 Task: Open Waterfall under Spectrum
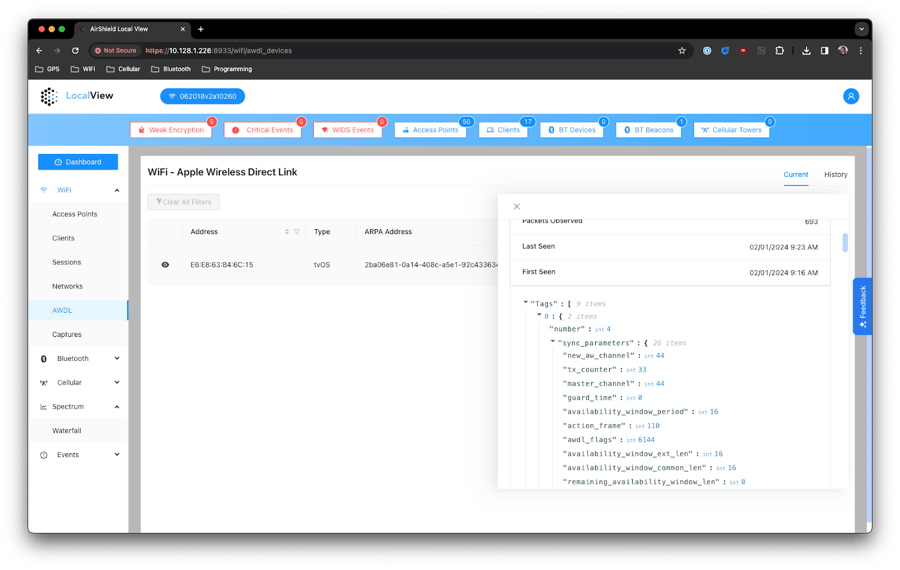[x=67, y=431]
